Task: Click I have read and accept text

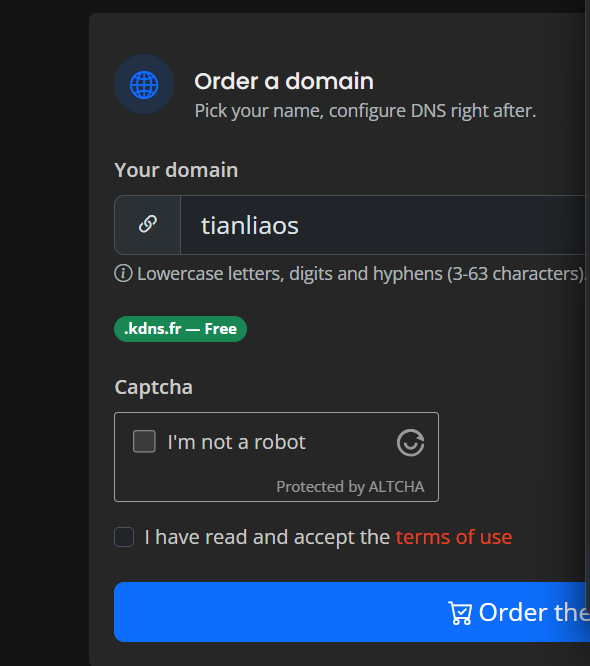Action: coord(267,537)
